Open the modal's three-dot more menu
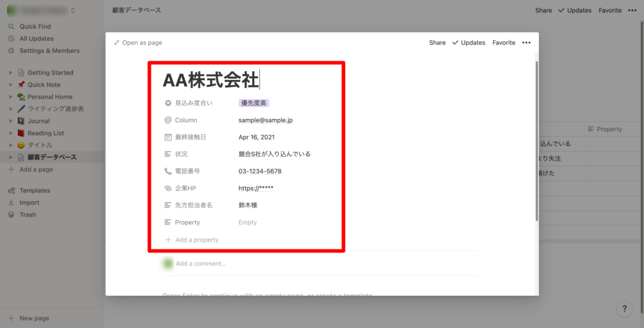The image size is (644, 328). pyautogui.click(x=526, y=43)
